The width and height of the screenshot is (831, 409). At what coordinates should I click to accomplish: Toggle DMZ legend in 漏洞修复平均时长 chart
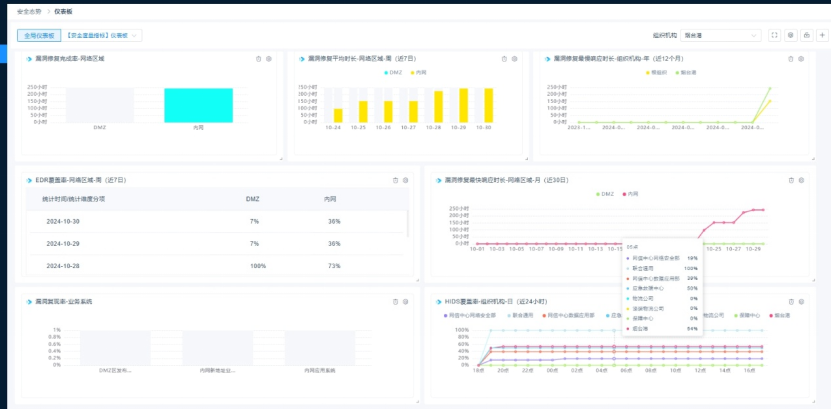(393, 73)
